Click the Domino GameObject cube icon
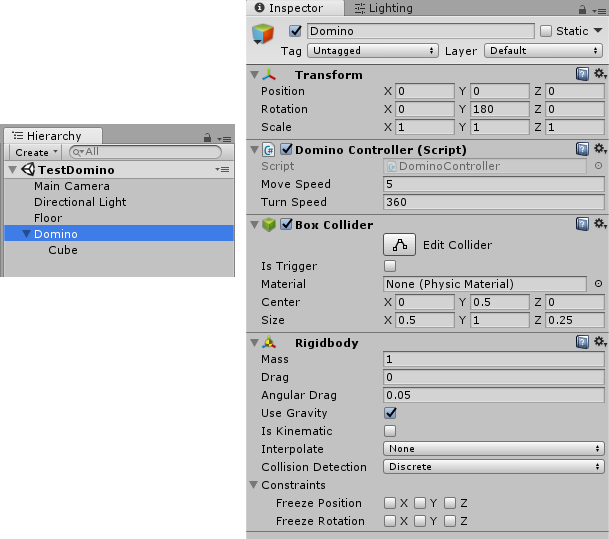This screenshot has width=609, height=539. pyautogui.click(x=263, y=33)
